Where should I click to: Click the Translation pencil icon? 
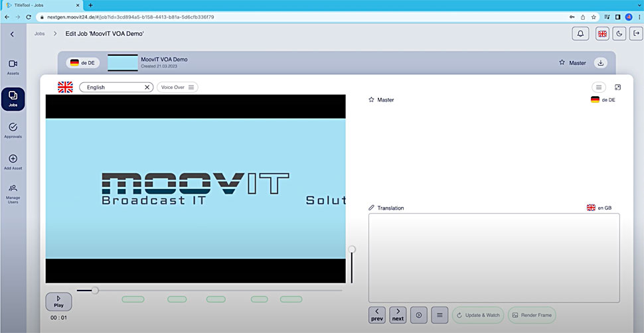[x=371, y=208]
